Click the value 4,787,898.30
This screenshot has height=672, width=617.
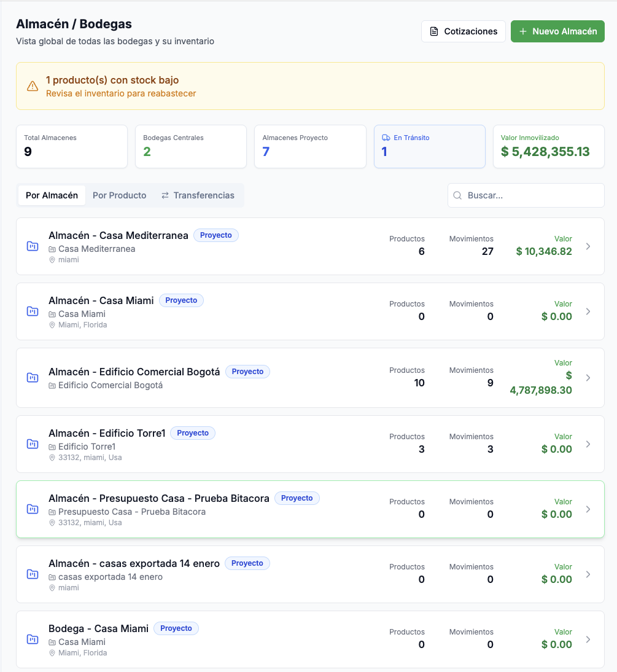point(541,391)
